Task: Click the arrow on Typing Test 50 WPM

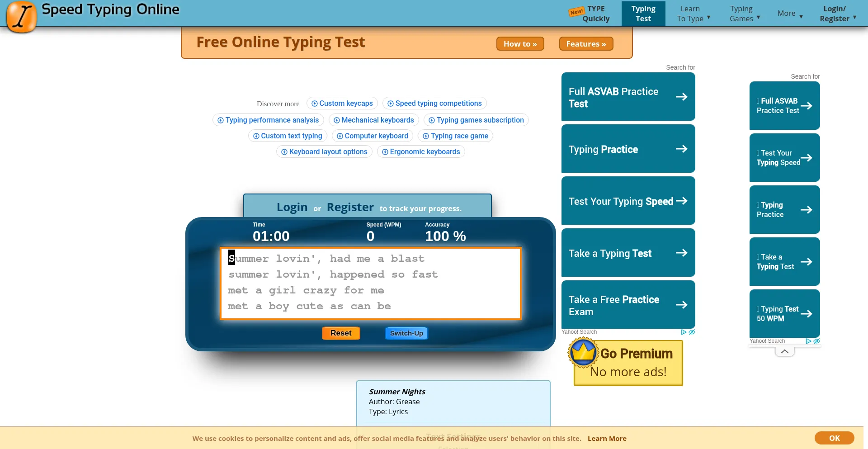Action: (806, 314)
